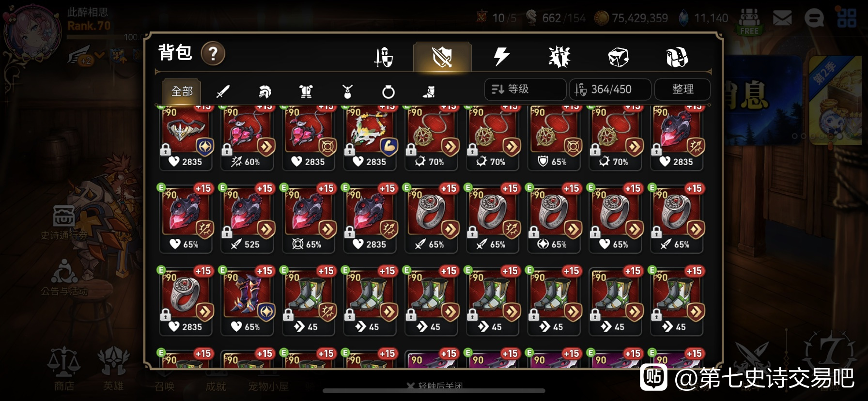The width and height of the screenshot is (868, 401).
Task: Open the backpack help question mark
Action: pyautogui.click(x=213, y=53)
